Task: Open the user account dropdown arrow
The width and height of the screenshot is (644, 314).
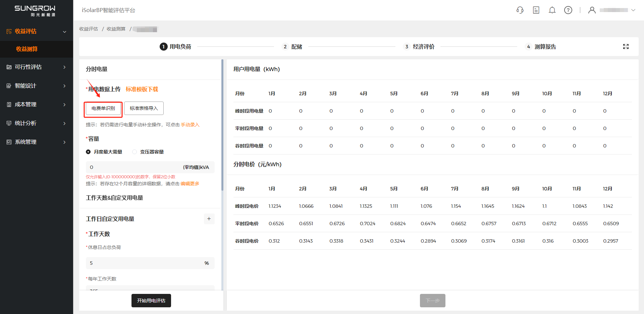Action: coord(633,10)
